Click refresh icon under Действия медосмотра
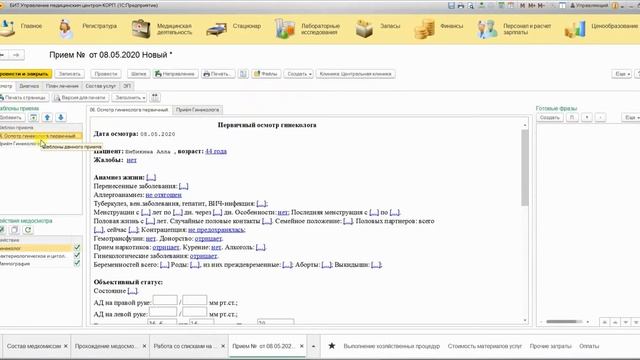 click(x=28, y=230)
